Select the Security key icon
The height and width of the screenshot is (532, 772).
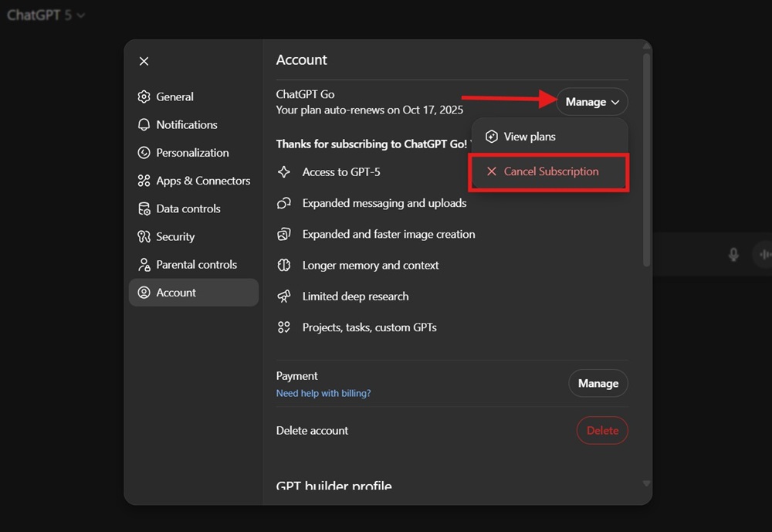point(144,237)
